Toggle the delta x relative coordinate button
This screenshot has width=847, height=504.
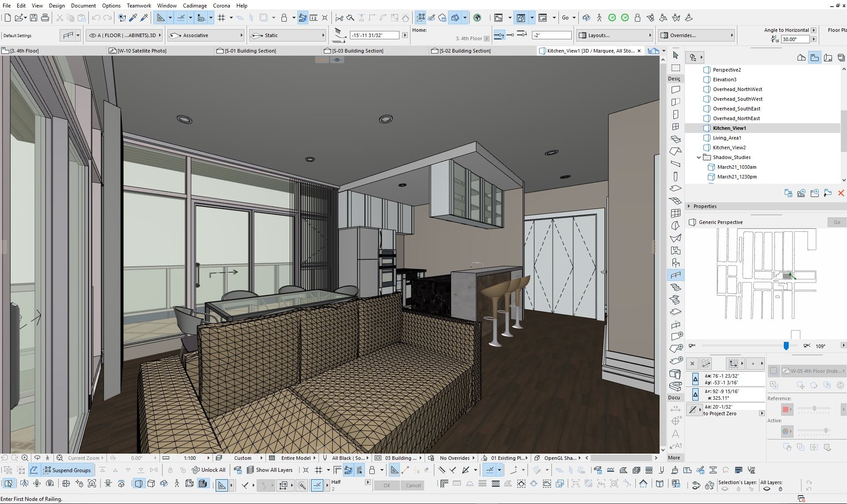pos(695,379)
